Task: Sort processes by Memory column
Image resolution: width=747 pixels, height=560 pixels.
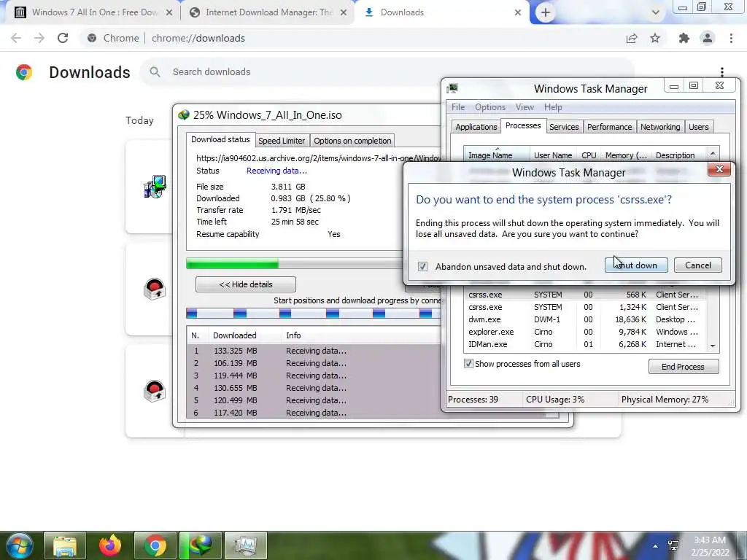Action: point(626,155)
